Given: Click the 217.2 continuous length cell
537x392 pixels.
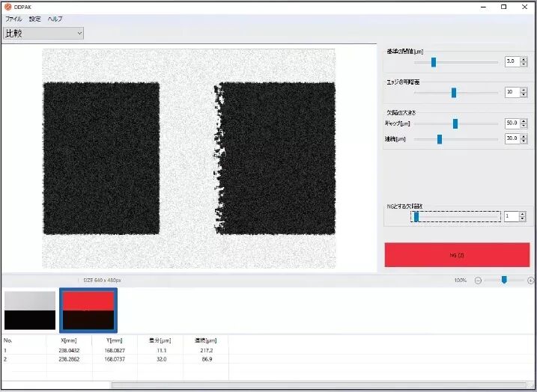Looking at the screenshot, I should 207,351.
